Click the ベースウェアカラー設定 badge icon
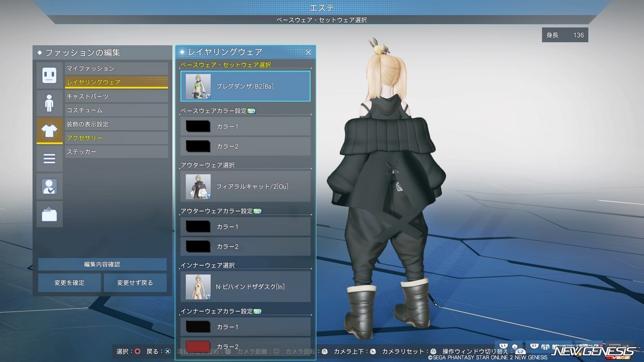The height and width of the screenshot is (362, 644). 251,111
